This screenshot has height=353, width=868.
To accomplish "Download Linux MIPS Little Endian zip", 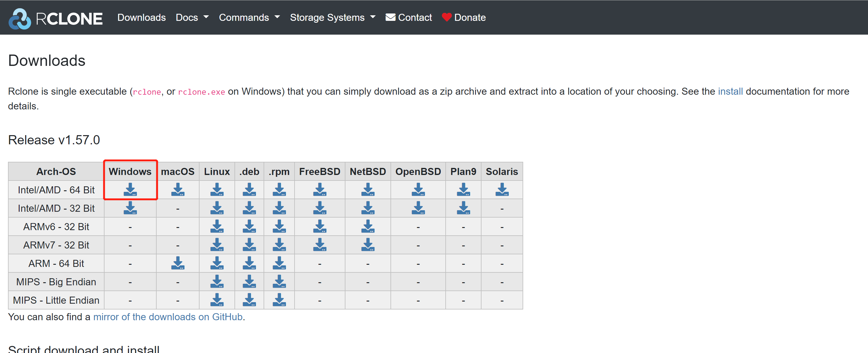I will [217, 300].
